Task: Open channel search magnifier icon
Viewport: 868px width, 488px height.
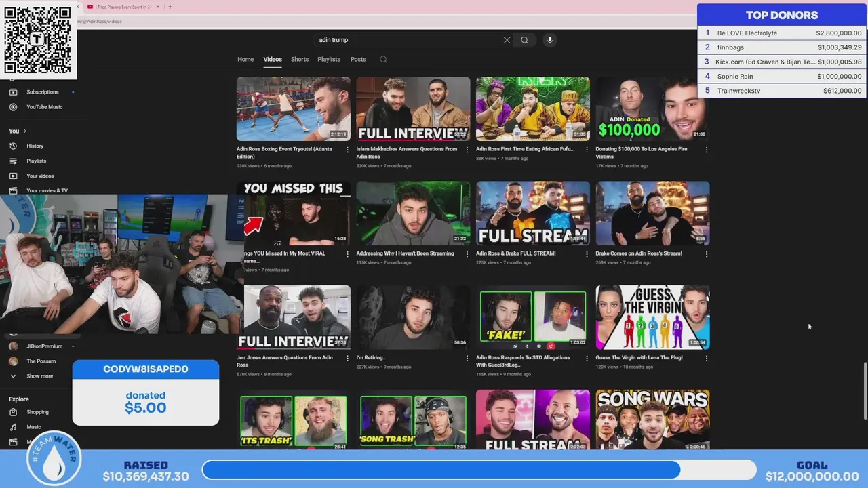Action: point(383,60)
